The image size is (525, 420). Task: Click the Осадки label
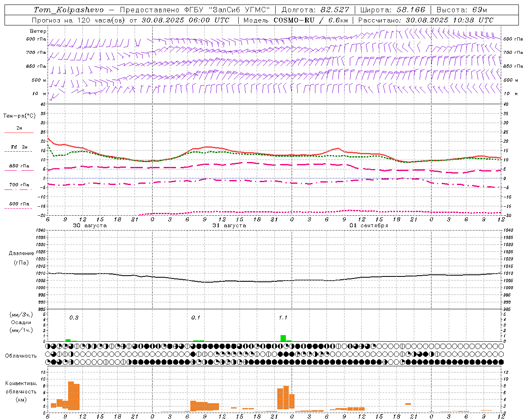[x=21, y=322]
